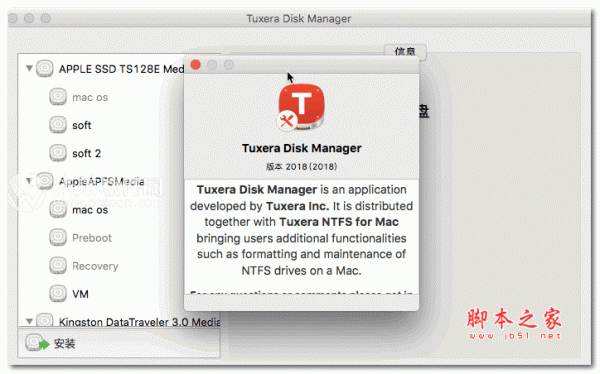Viewport: 600px width, 374px height.
Task: Click the dimmed mac os volume icon
Action: (58, 96)
